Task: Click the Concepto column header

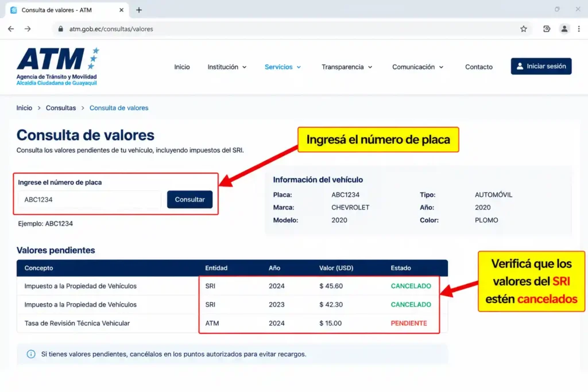Action: pos(38,268)
